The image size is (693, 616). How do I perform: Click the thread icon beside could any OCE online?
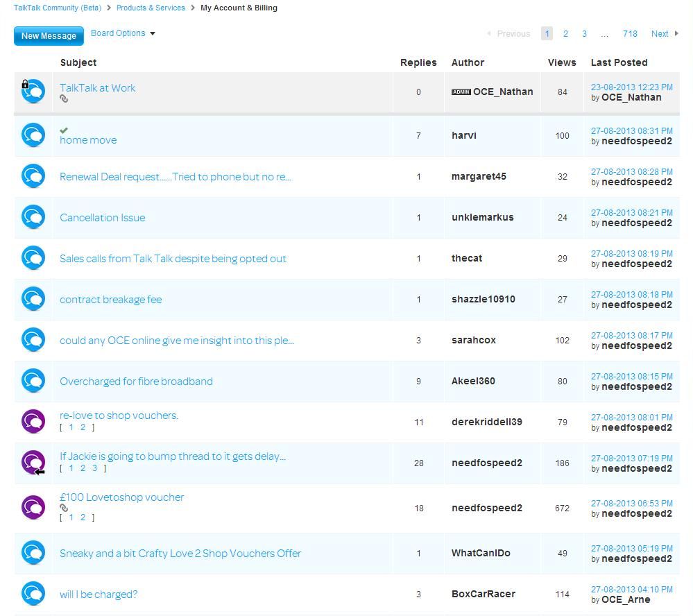pos(33,340)
